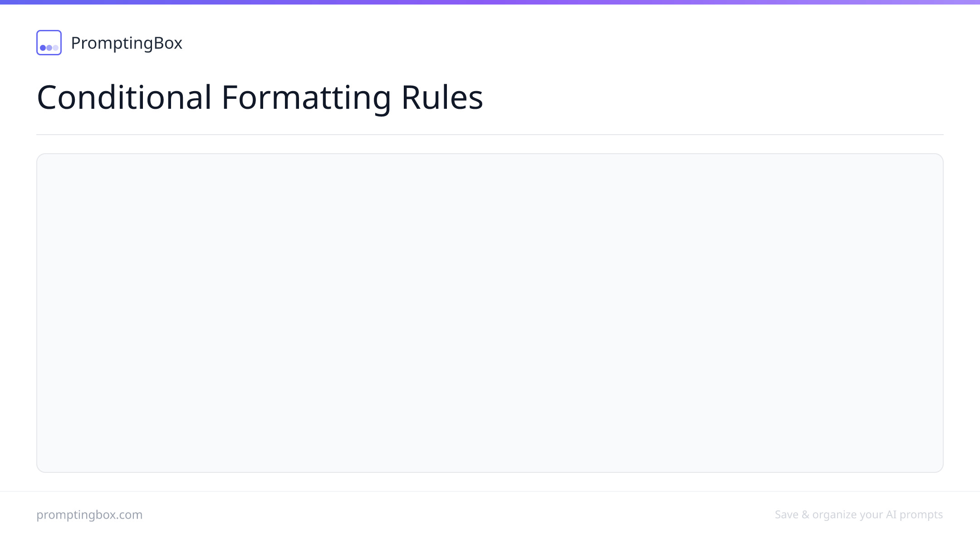This screenshot has width=980, height=544.
Task: Click the word Rules in the title
Action: (x=442, y=97)
